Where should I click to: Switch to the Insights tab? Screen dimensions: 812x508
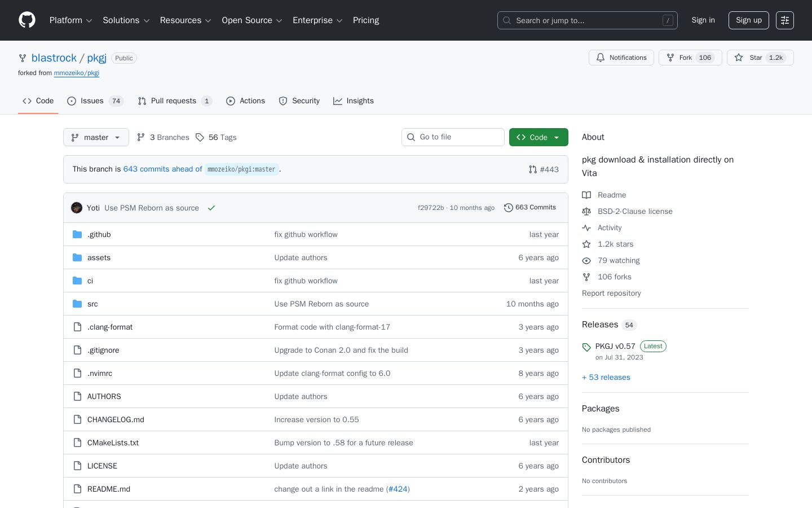click(354, 101)
